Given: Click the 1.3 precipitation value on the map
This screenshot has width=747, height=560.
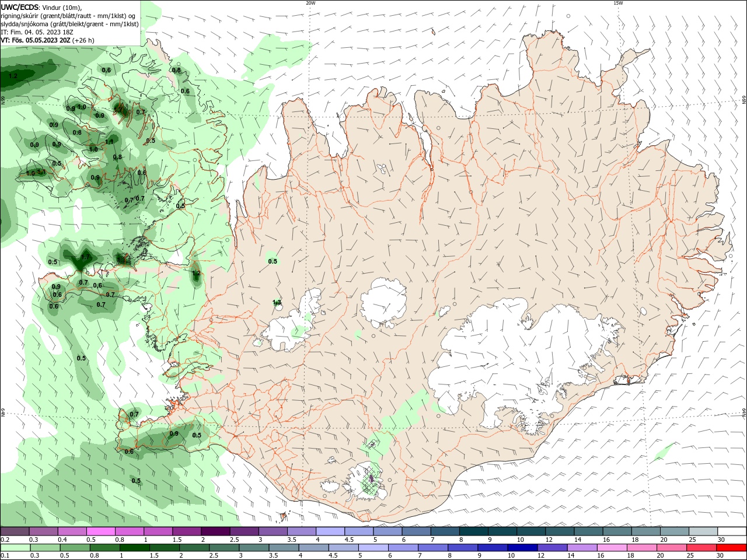Looking at the screenshot, I should coord(277,302).
